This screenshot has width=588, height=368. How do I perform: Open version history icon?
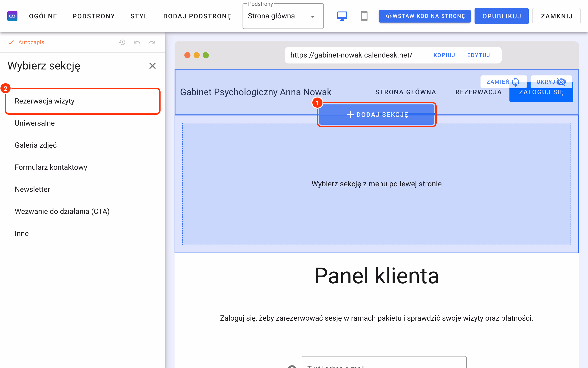[x=122, y=42]
